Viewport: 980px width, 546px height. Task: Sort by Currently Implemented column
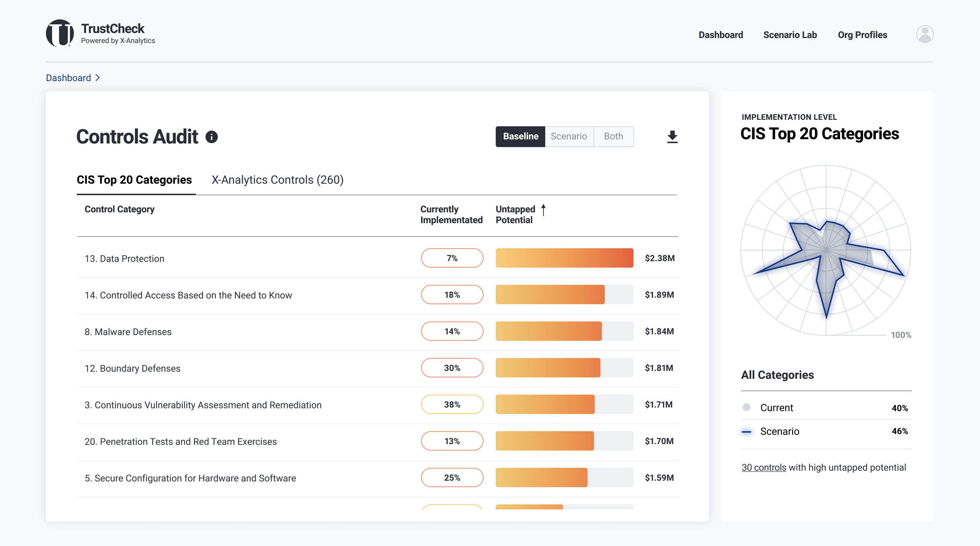tap(451, 215)
